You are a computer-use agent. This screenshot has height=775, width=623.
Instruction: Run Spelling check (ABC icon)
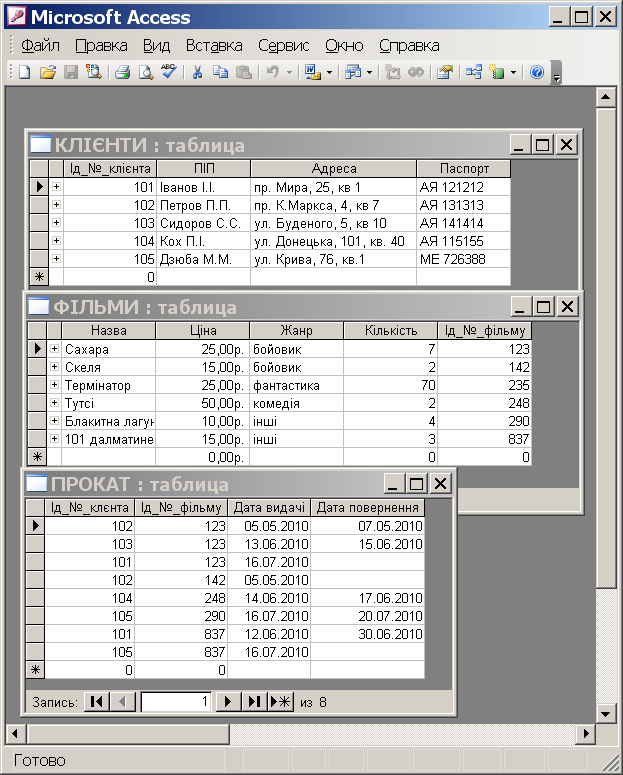coord(169,73)
